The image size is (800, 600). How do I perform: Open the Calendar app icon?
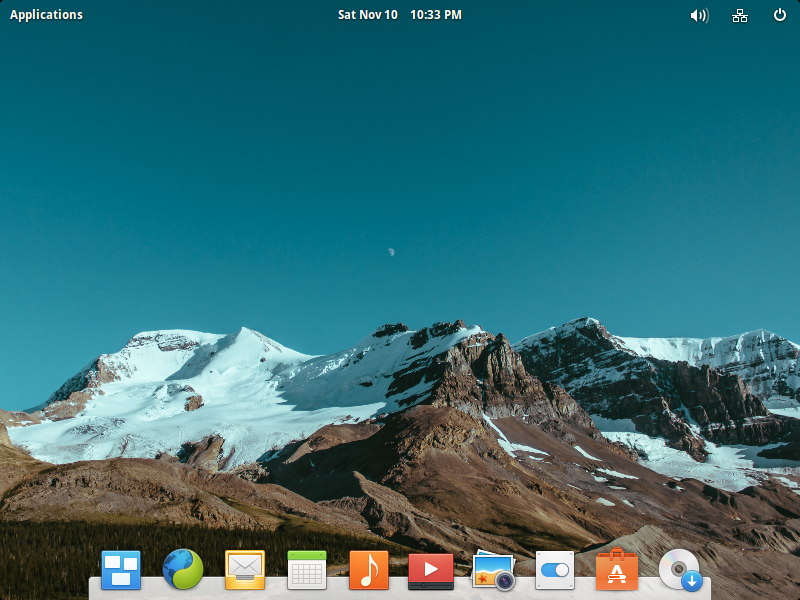pyautogui.click(x=307, y=570)
